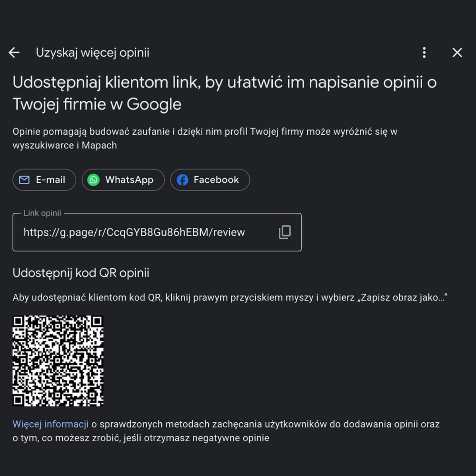This screenshot has width=476, height=476.
Task: Go back using the left arrow icon
Action: (x=14, y=52)
